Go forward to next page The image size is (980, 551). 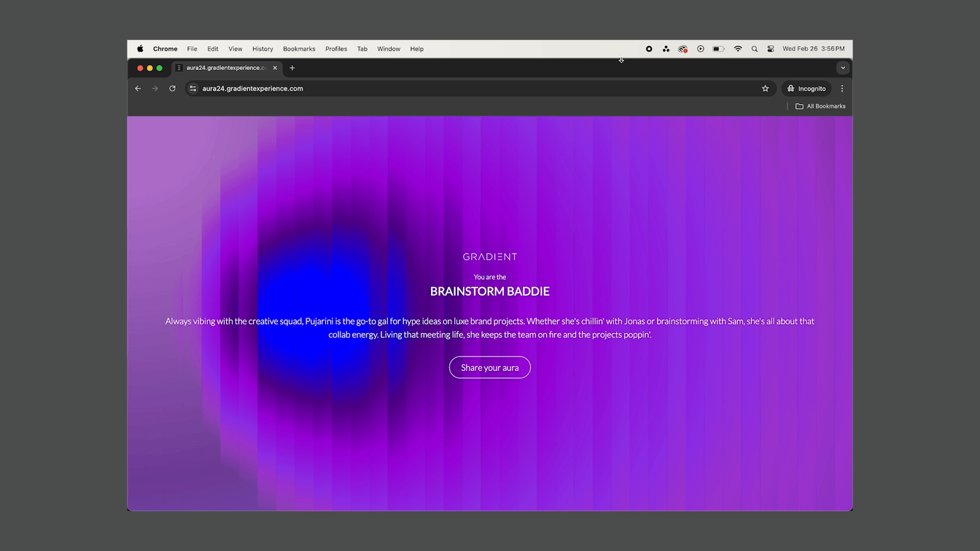click(x=155, y=88)
